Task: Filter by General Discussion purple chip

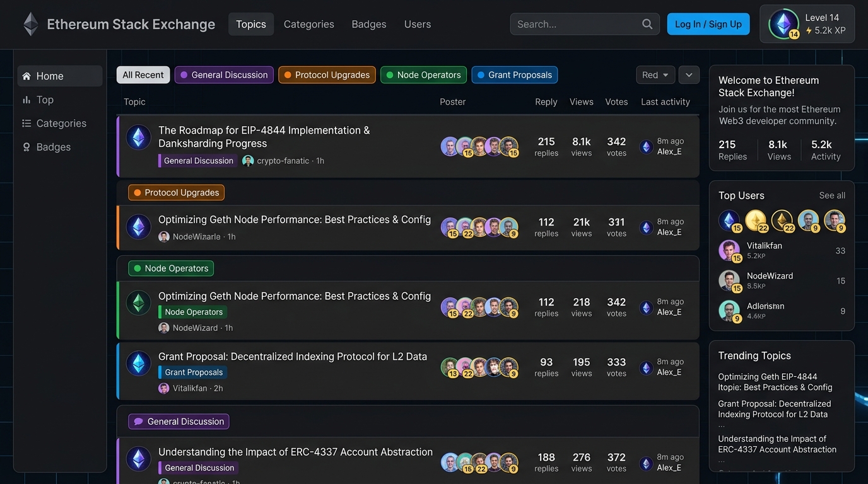Action: pos(224,75)
